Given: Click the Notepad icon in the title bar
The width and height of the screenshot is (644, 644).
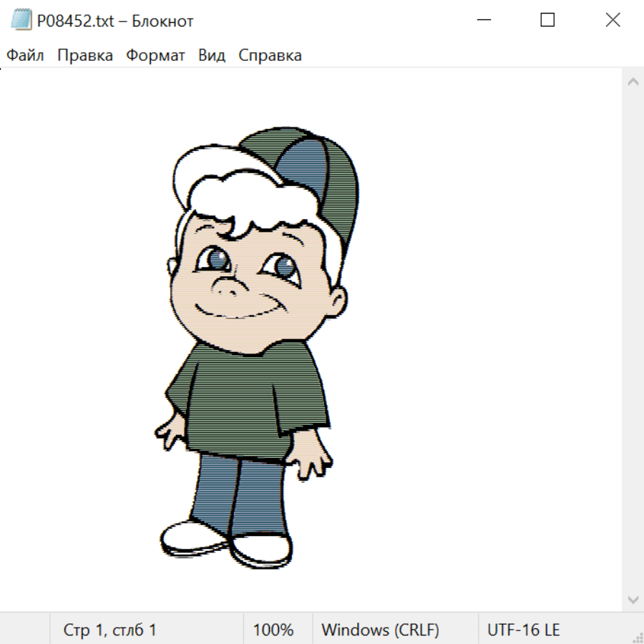Looking at the screenshot, I should 21,21.
